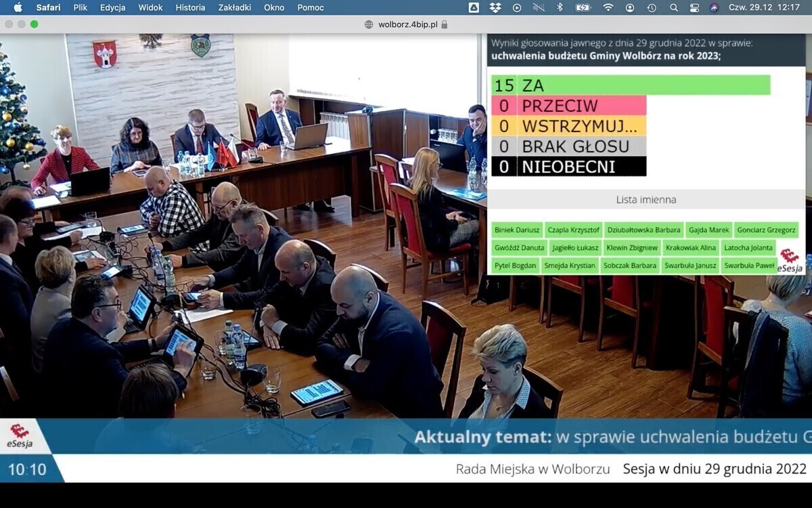Open Spotlight search from the menu bar
The width and height of the screenshot is (812, 508).
[x=673, y=7]
